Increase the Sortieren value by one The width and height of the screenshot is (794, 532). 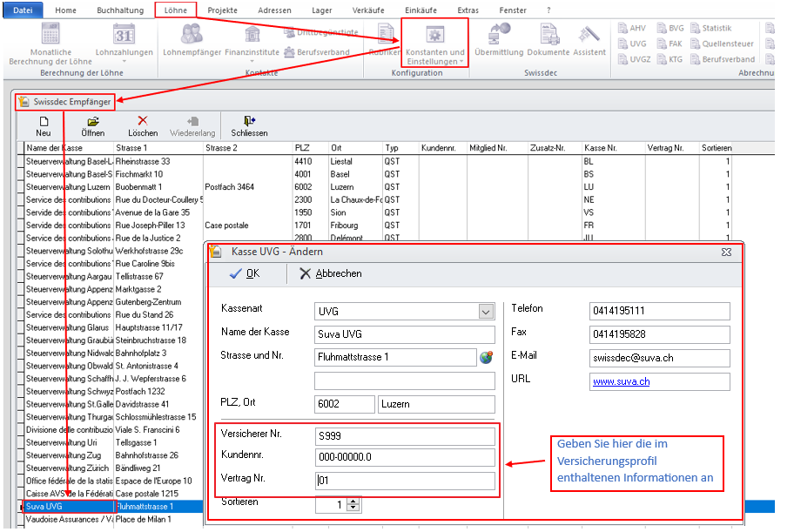(x=353, y=501)
